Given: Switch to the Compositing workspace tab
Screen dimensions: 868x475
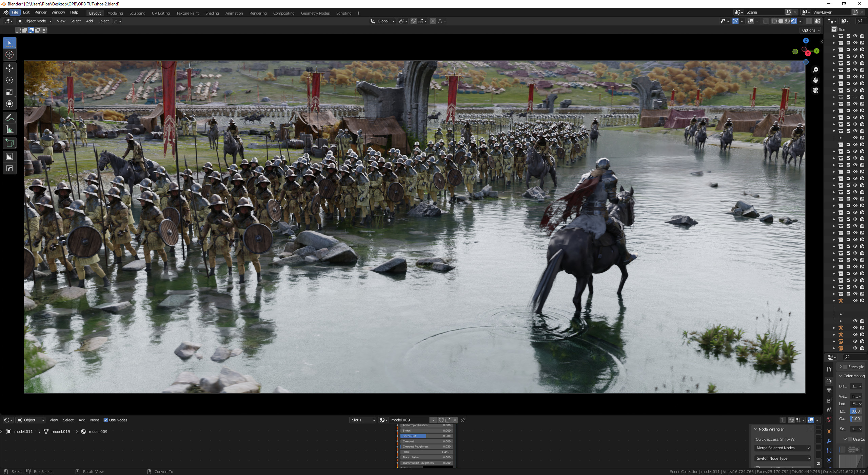Looking at the screenshot, I should coord(283,13).
